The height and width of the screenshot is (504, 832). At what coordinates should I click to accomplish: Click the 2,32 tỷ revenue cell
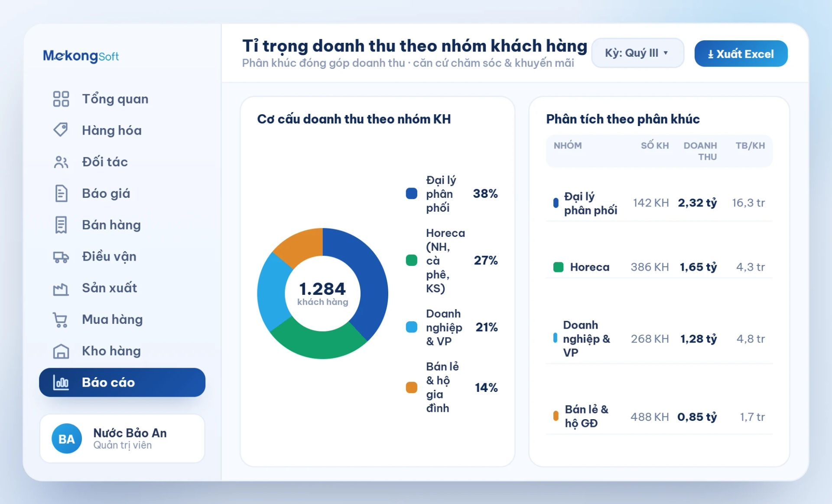pos(697,203)
